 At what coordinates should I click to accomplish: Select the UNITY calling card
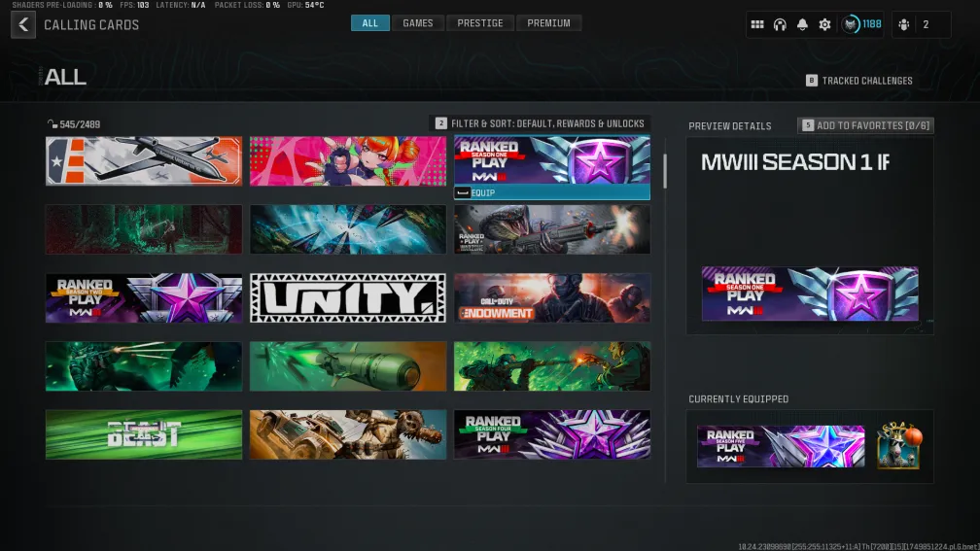point(348,298)
